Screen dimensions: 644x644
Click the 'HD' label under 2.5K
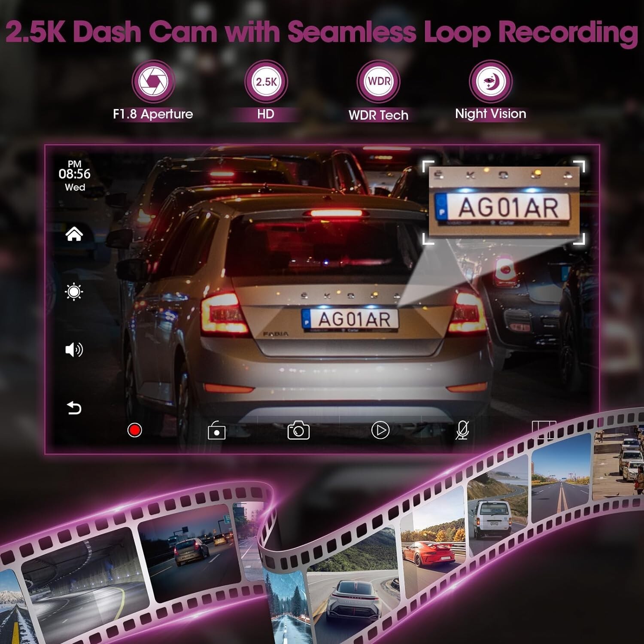(266, 114)
